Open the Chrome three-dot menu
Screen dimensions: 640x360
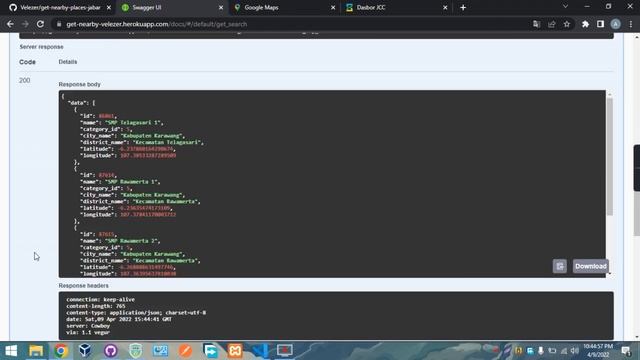631,24
